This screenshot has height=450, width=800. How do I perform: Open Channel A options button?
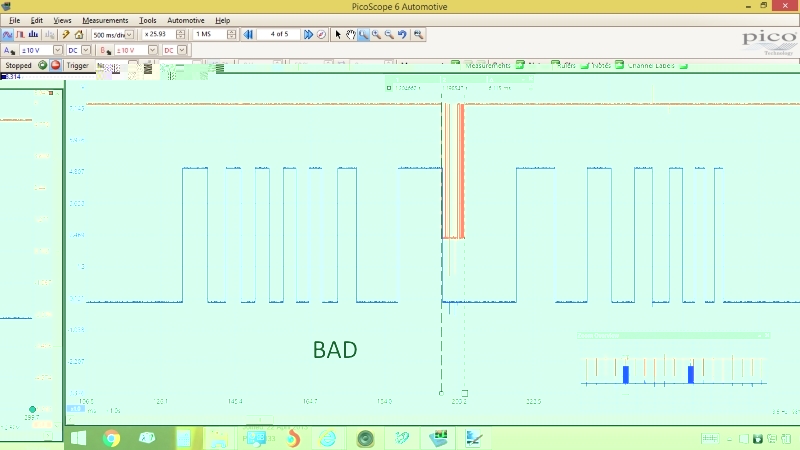tap(9, 50)
